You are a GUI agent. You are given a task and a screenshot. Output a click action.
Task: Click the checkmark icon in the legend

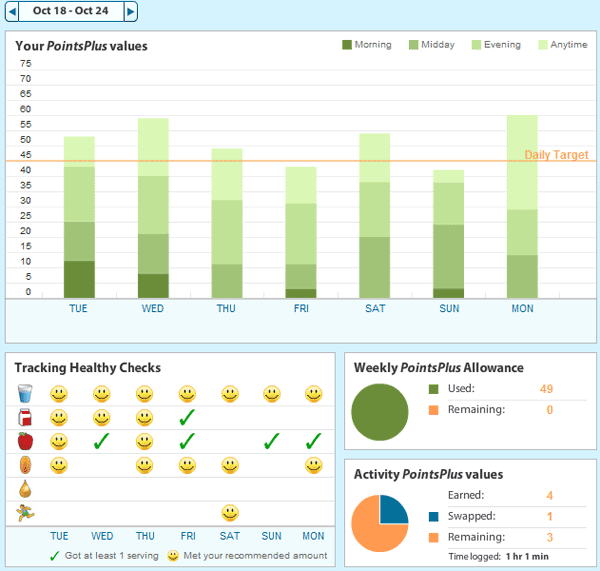[x=55, y=556]
